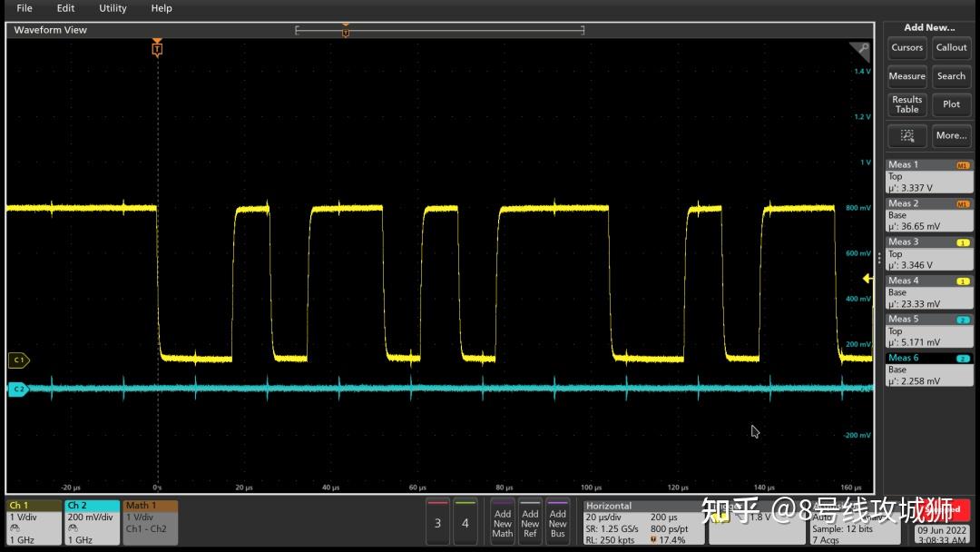Open the Edit menu

click(65, 8)
